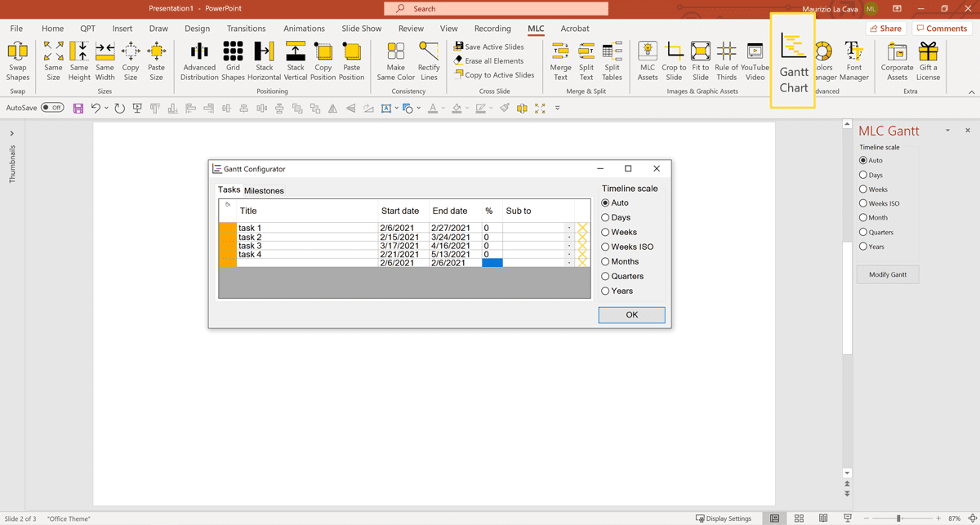This screenshot has height=525, width=980.
Task: Click Make Same Color
Action: click(x=396, y=60)
